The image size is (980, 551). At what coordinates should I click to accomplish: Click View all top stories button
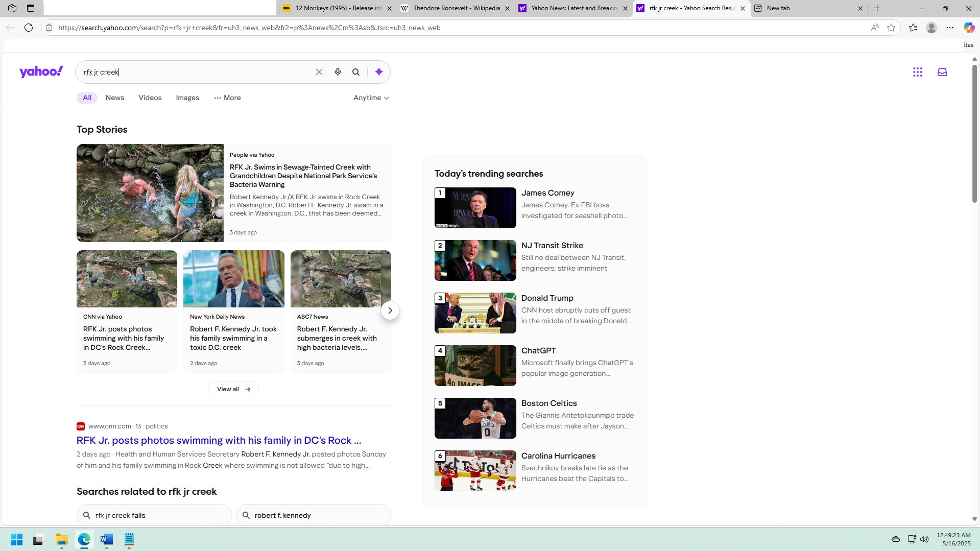[x=234, y=389]
